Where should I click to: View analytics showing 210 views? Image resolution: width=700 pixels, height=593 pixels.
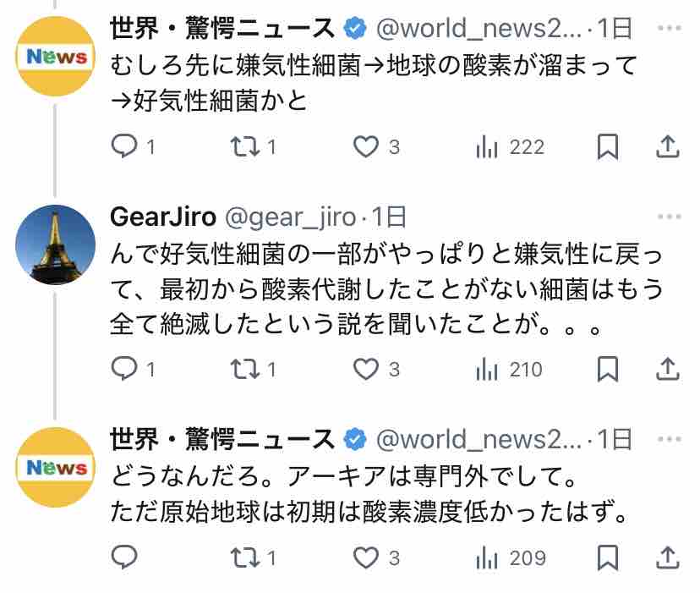pos(510,370)
